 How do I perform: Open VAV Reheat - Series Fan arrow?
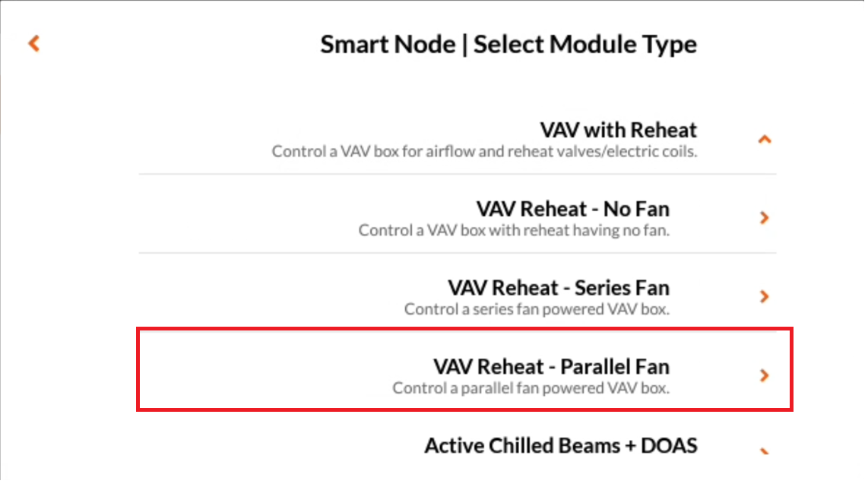[x=765, y=296]
